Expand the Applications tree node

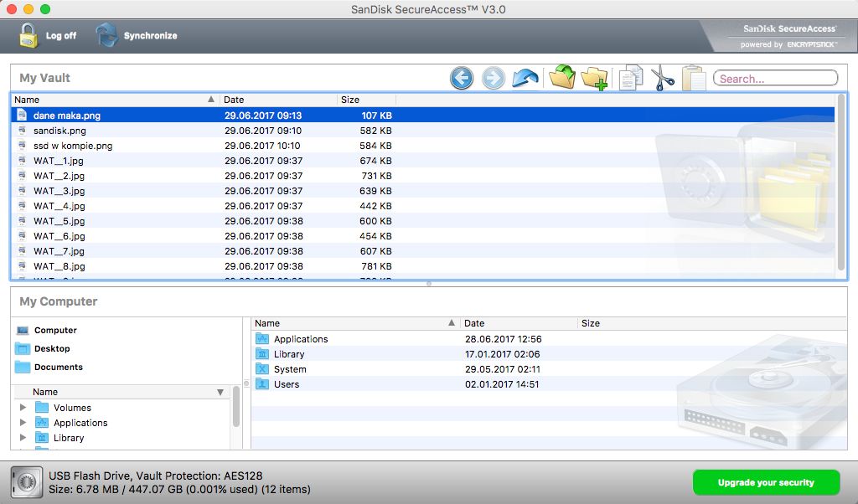[23, 422]
